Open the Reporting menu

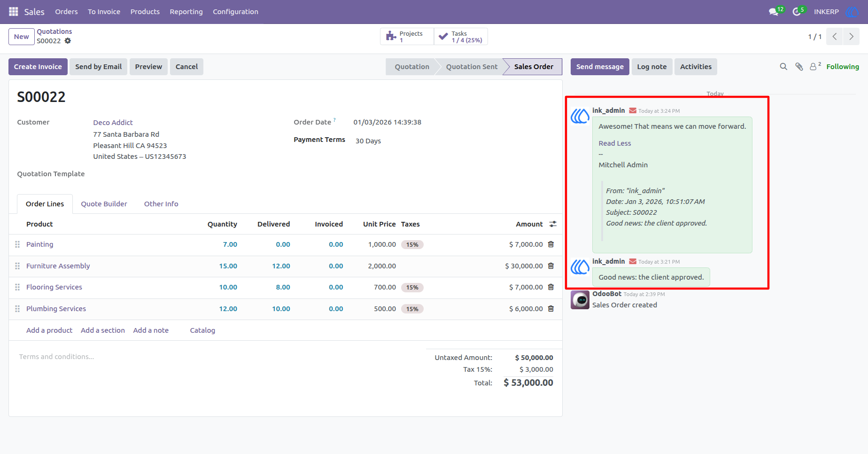point(186,12)
